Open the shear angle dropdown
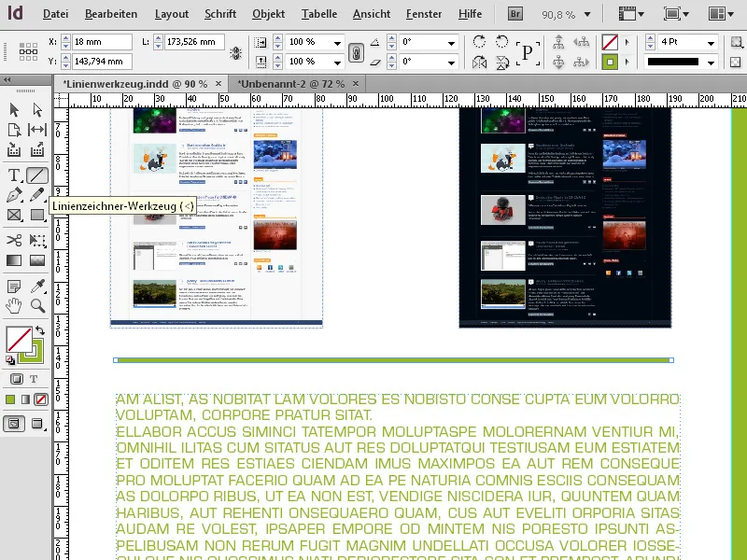This screenshot has width=747, height=560. point(451,62)
